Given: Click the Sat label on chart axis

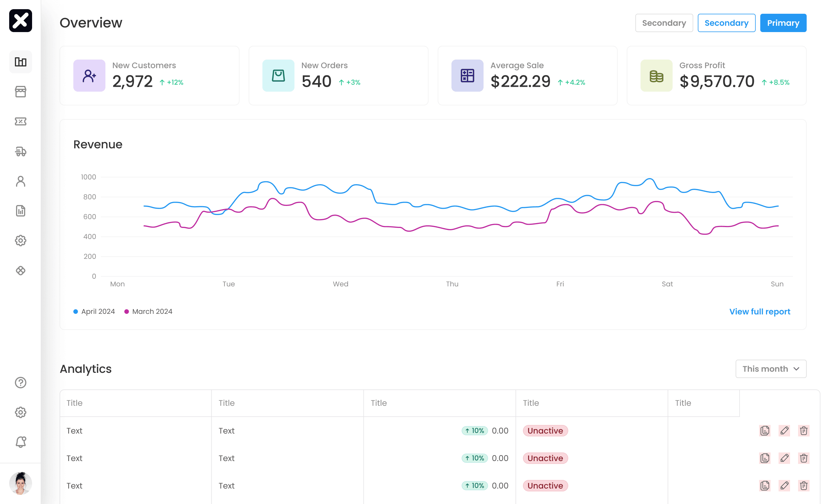Looking at the screenshot, I should click(x=667, y=284).
